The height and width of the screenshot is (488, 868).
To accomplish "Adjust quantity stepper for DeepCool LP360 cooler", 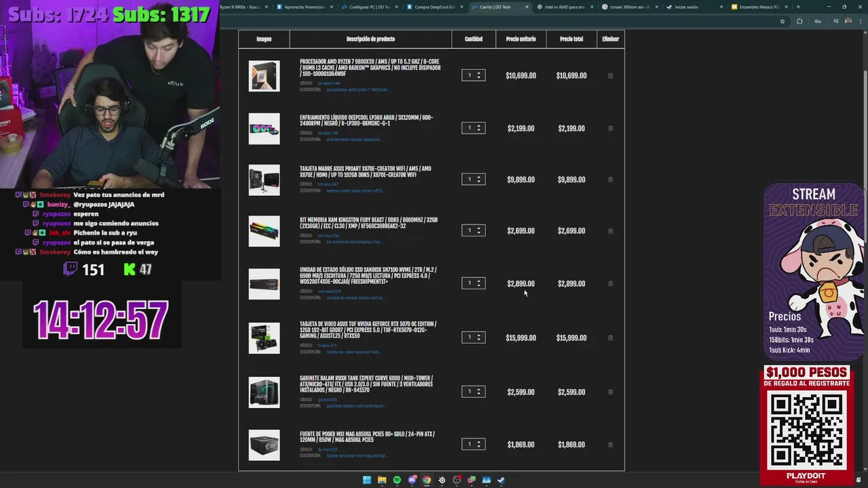I will pos(473,127).
